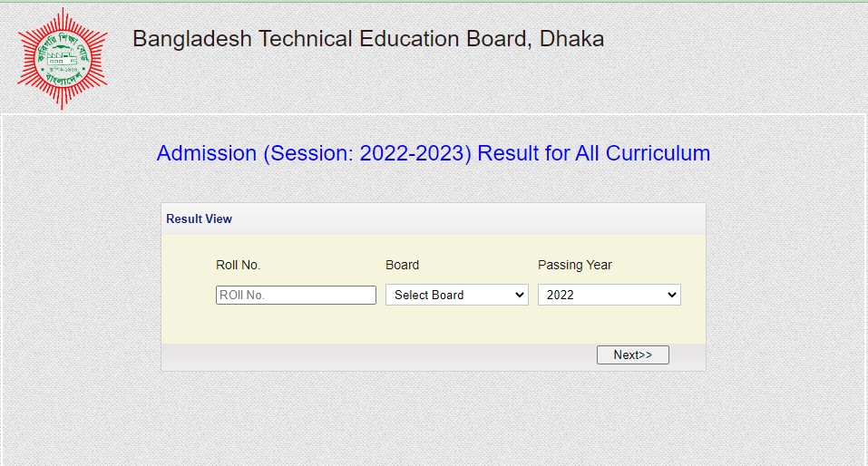The width and height of the screenshot is (868, 466).
Task: Click the 2022 value in Passing Year
Action: [561, 295]
